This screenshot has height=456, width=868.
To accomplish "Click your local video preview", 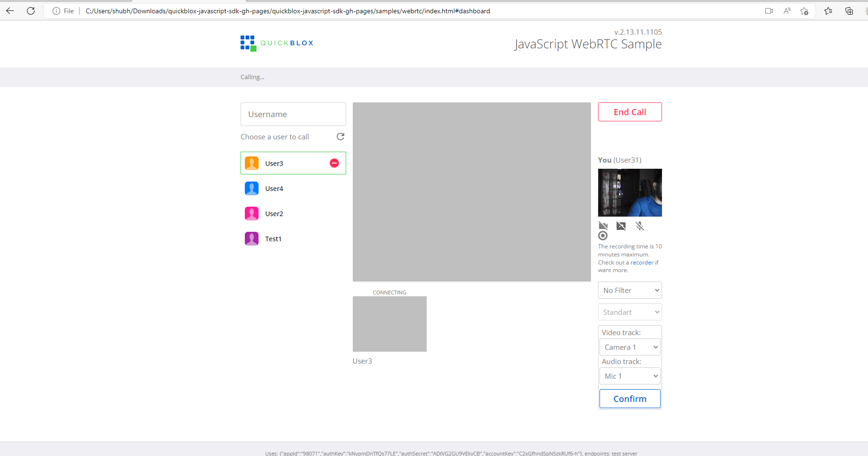I will point(630,192).
